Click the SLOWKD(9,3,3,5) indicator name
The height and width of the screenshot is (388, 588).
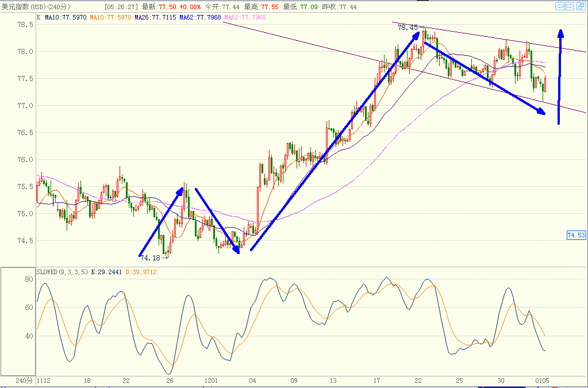(63, 272)
